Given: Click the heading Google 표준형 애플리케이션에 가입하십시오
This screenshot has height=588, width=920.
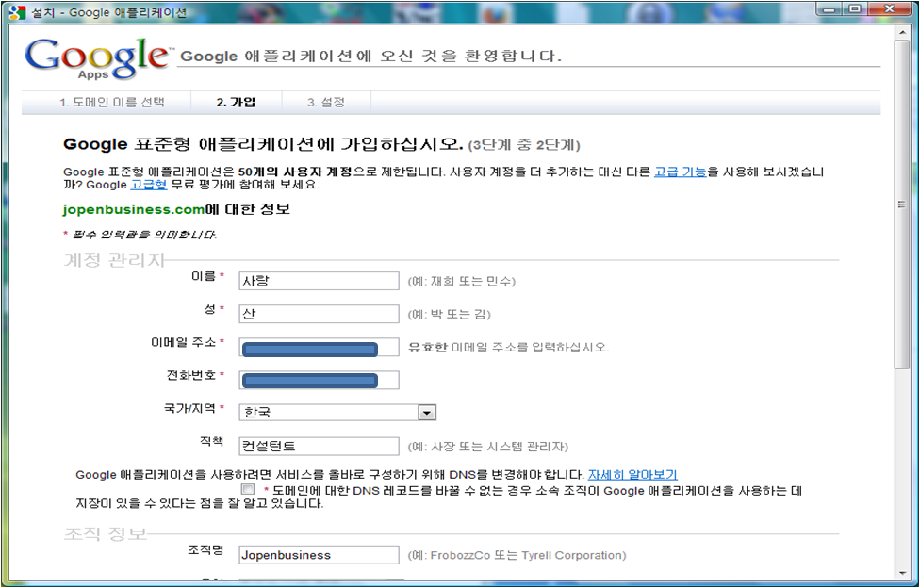Looking at the screenshot, I should pyautogui.click(x=263, y=144).
